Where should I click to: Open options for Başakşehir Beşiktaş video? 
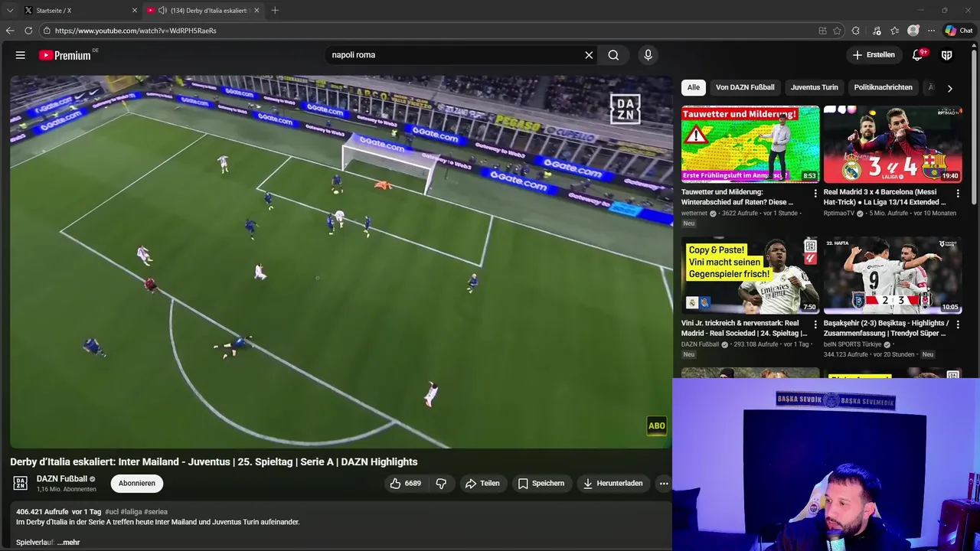(957, 324)
